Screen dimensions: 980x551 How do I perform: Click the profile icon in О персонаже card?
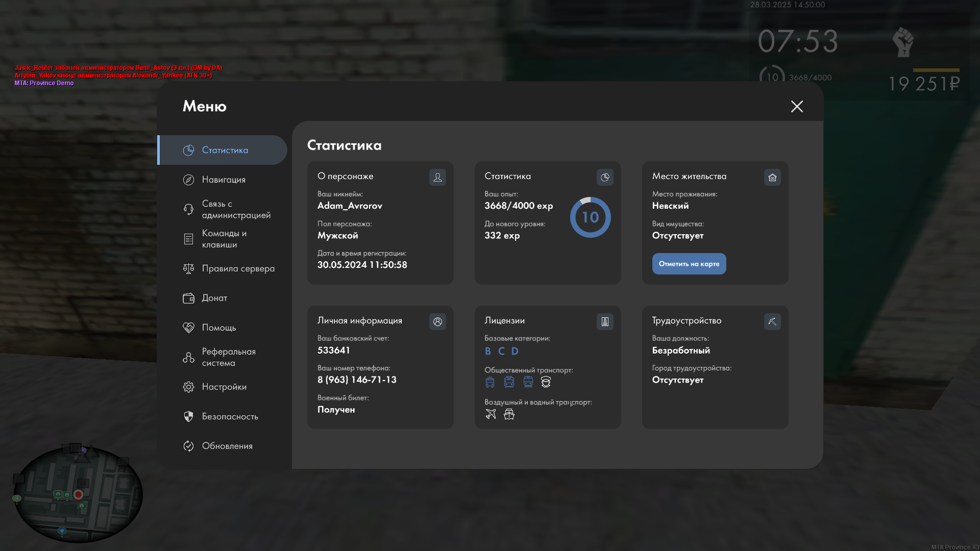coord(437,177)
